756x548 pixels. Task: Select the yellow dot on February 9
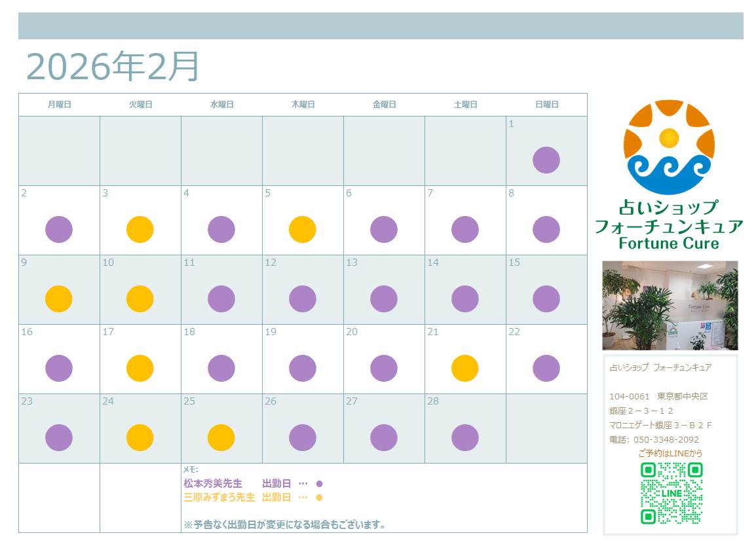58,299
